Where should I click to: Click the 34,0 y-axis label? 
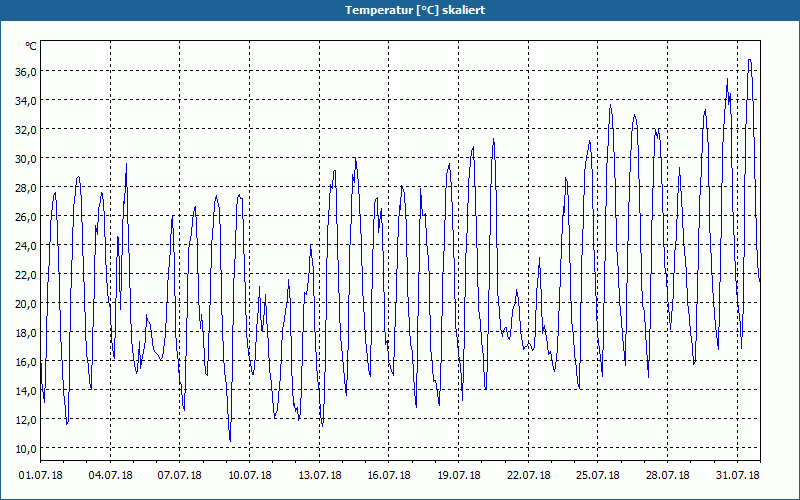click(26, 101)
